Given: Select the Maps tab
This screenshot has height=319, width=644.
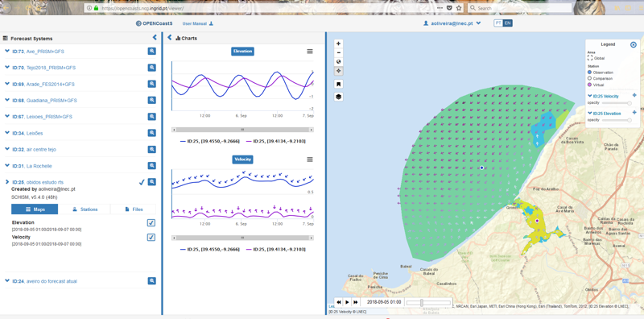Looking at the screenshot, I should (x=35, y=209).
